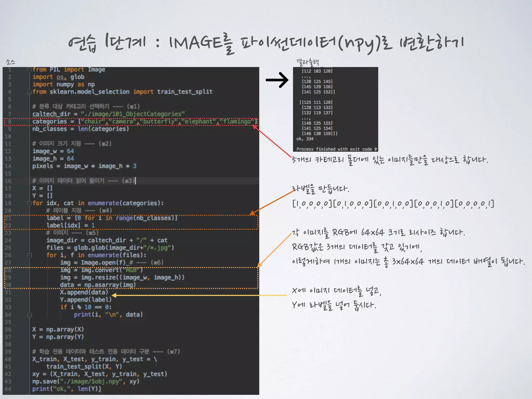
Task: Click 'Process finished with exit code 0'
Action: tap(337, 149)
